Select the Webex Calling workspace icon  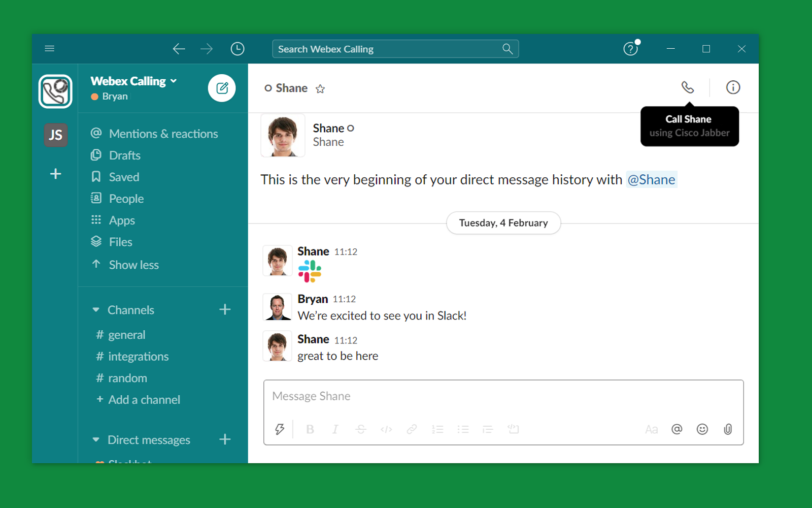[x=55, y=91]
